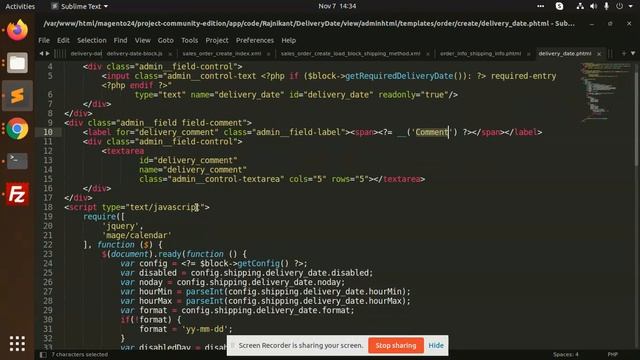
Task: Click the Skype tray icon
Action: coord(559,6)
